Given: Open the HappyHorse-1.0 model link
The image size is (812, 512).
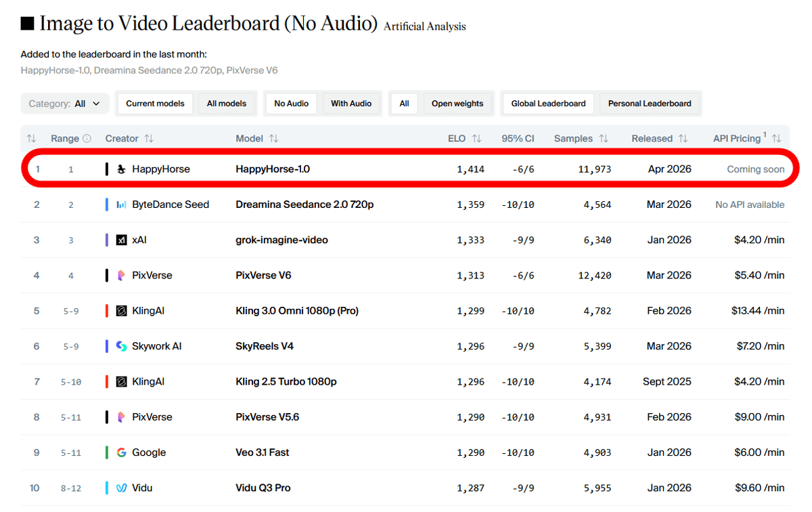Looking at the screenshot, I should click(273, 169).
